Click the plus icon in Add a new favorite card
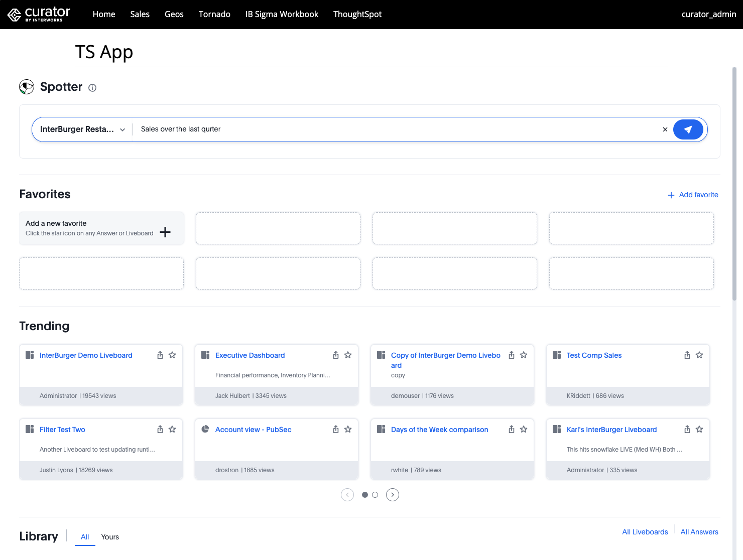Viewport: 743px width, 560px height. point(165,232)
